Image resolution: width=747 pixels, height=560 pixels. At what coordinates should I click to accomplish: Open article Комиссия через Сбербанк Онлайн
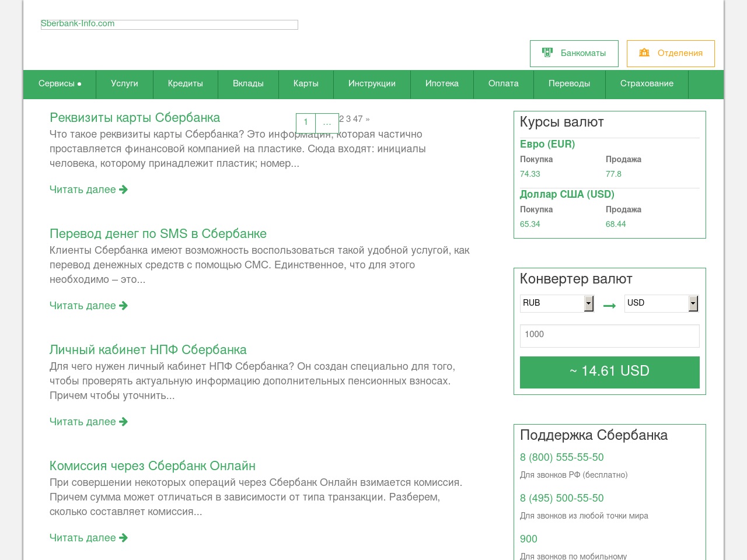[x=152, y=466]
